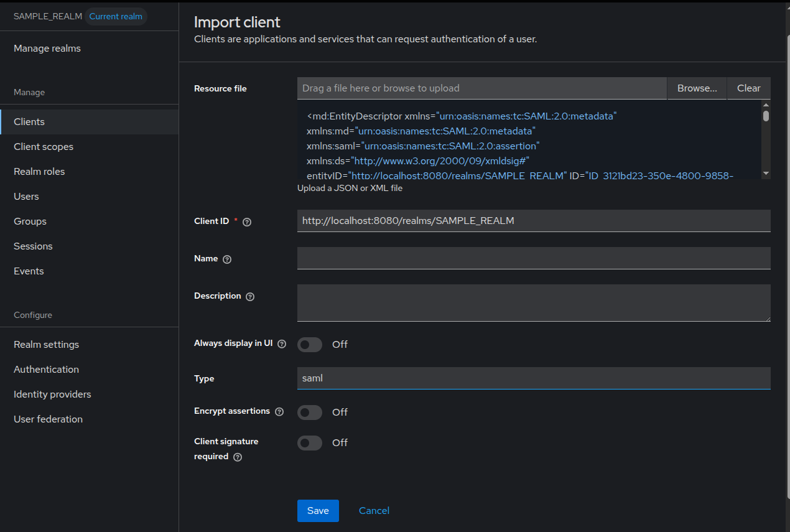
Task: Open the Clients section in sidebar
Action: [29, 122]
